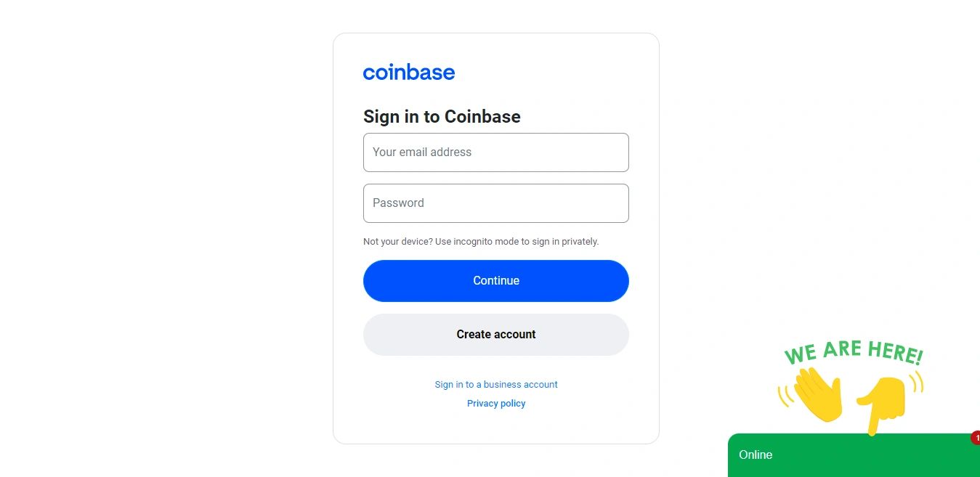Screen dimensions: 980x477
Task: Open 'Sign in to a business account'
Action: click(x=496, y=384)
